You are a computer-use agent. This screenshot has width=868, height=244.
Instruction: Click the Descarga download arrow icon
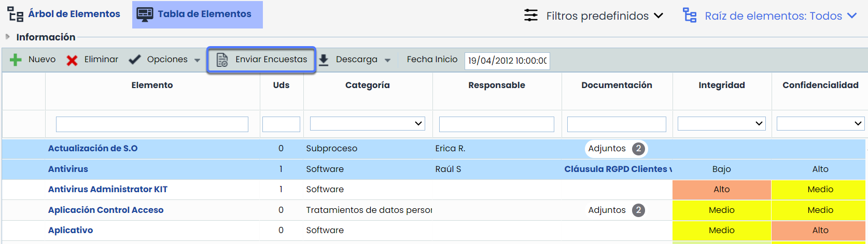tap(324, 60)
